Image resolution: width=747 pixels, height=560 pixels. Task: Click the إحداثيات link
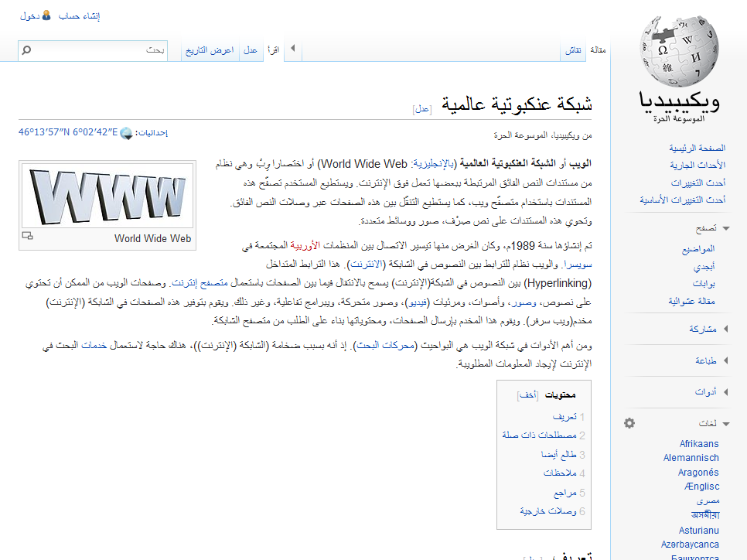pyautogui.click(x=153, y=133)
